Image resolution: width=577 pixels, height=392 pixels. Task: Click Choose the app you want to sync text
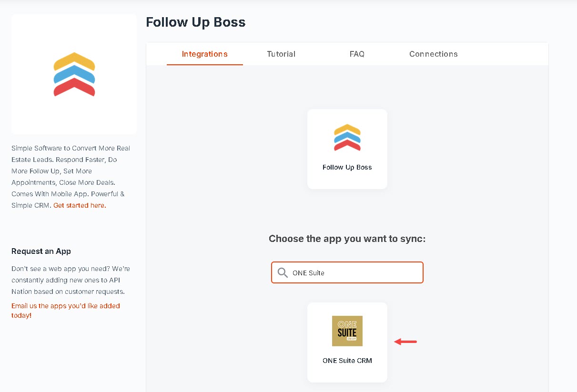[347, 238]
